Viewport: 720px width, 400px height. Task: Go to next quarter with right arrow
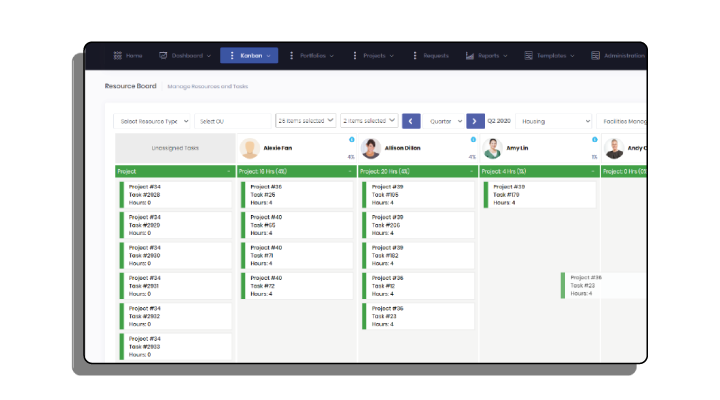pos(475,121)
